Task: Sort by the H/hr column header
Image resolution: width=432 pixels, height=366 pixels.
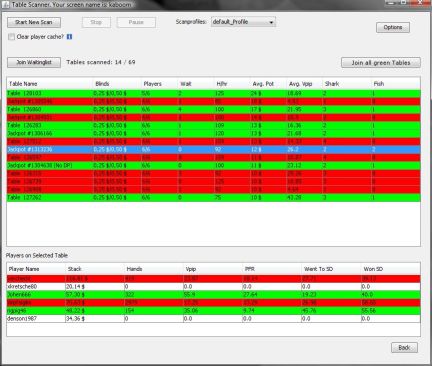Action: tap(232, 84)
